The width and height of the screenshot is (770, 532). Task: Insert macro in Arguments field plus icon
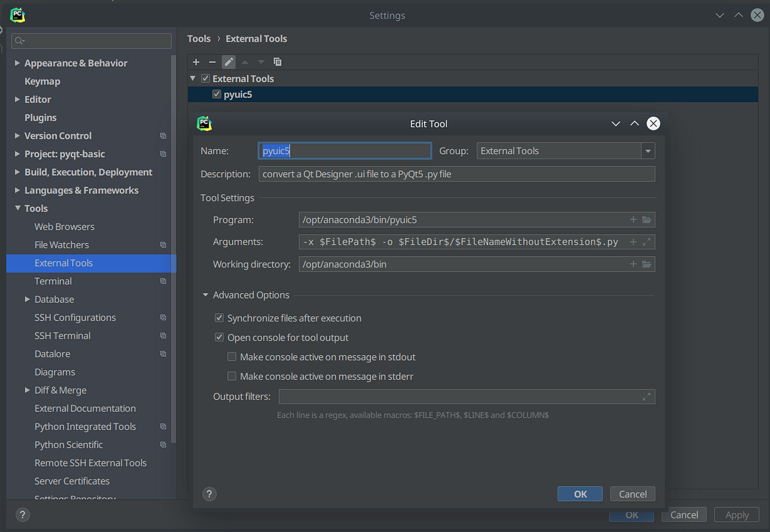pos(633,242)
